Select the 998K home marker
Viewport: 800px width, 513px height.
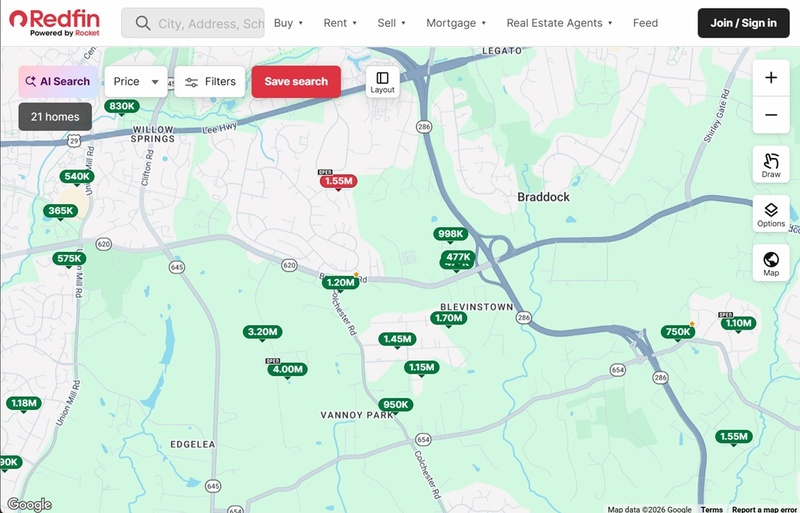(451, 234)
